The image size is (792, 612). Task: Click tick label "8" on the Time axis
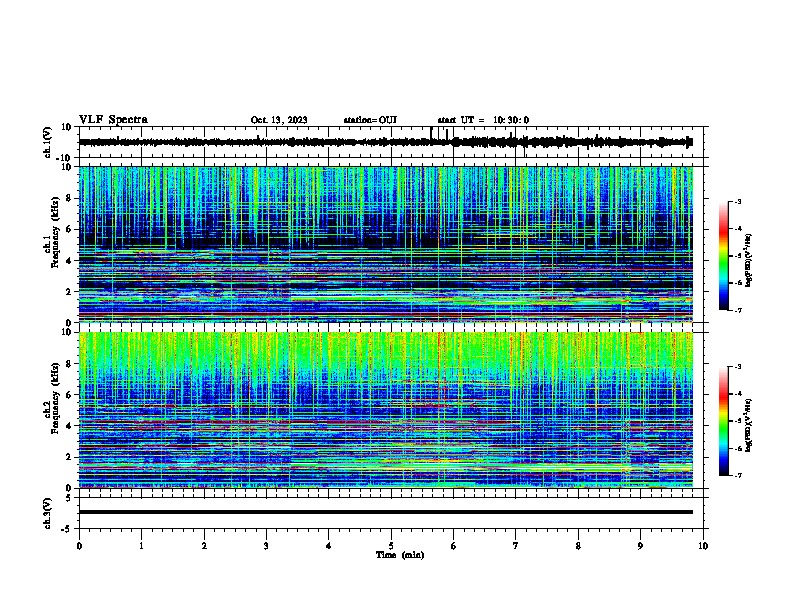[578, 546]
